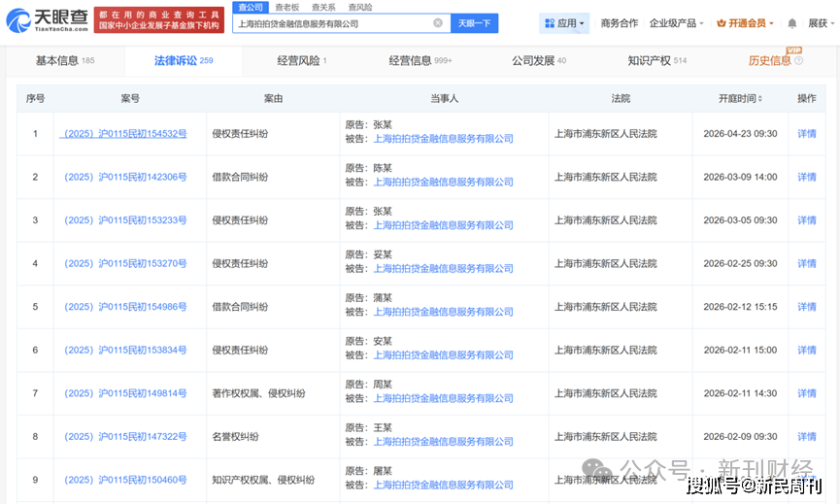This screenshot has height=504, width=840.
Task: Switch to the 查老板 search tab
Action: [x=288, y=7]
